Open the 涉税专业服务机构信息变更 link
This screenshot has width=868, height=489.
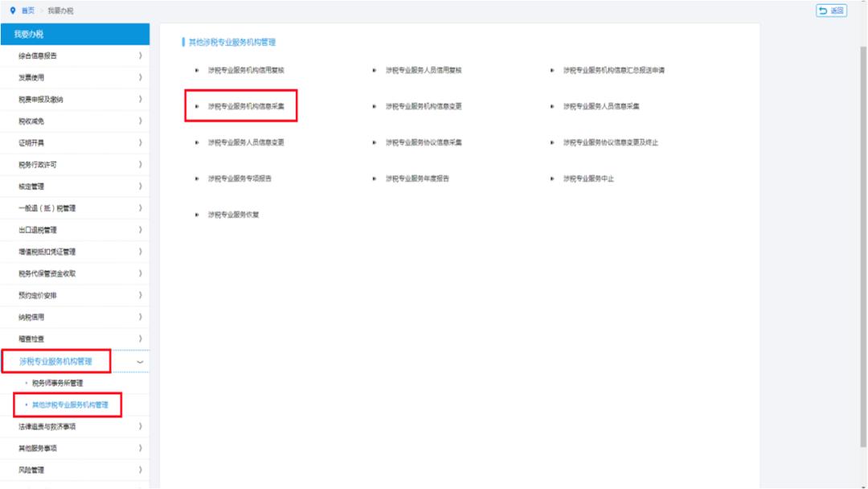tap(424, 106)
